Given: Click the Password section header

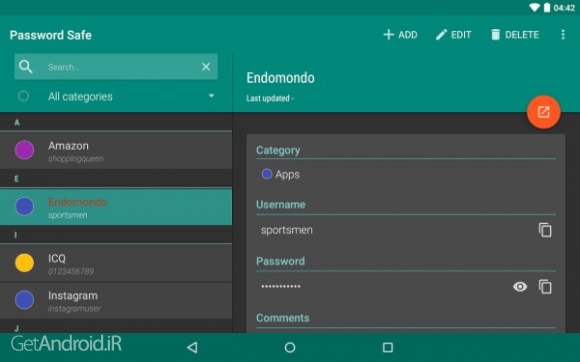Looking at the screenshot, I should (x=280, y=261).
